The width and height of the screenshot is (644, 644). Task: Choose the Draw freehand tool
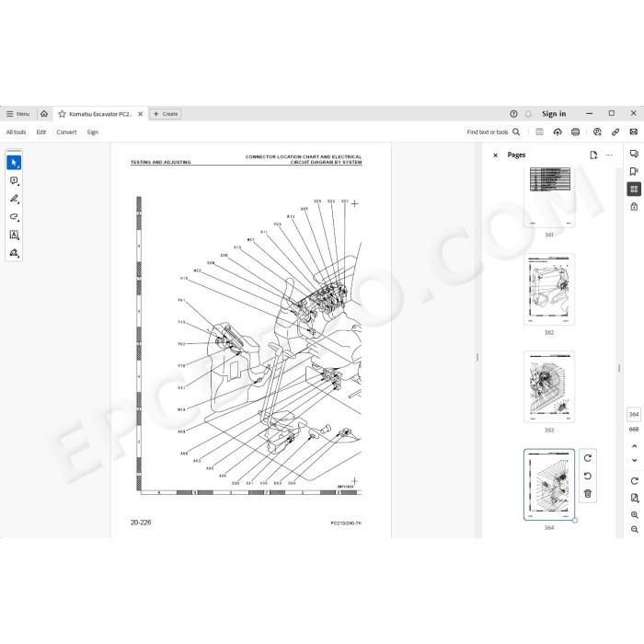pyautogui.click(x=14, y=216)
